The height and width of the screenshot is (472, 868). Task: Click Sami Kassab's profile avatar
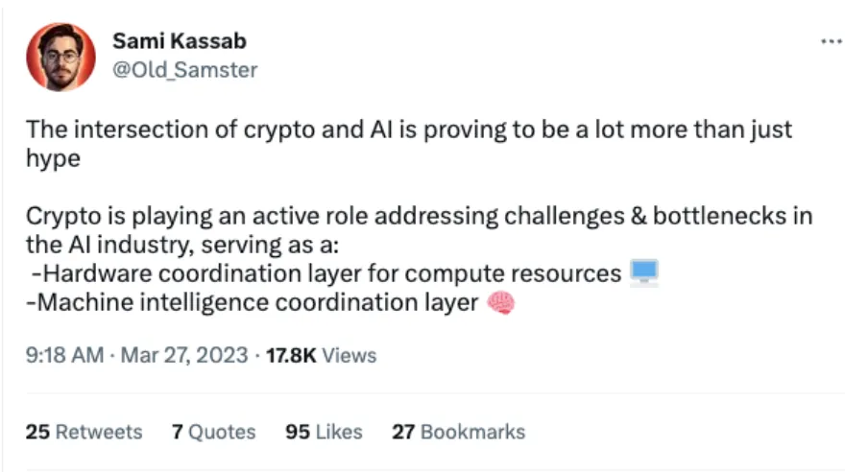pyautogui.click(x=60, y=57)
